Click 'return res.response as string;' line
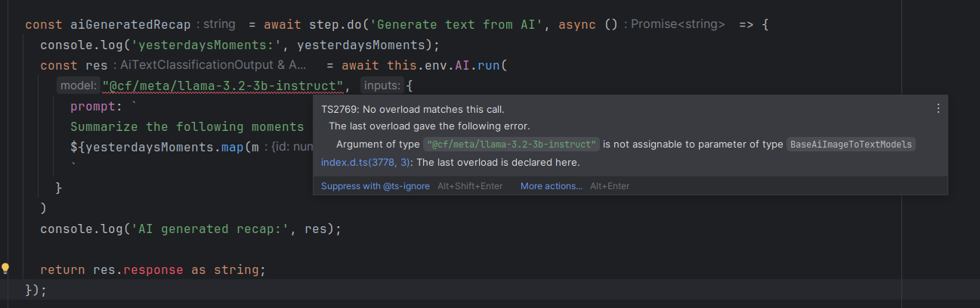The width and height of the screenshot is (980, 308). 153,269
